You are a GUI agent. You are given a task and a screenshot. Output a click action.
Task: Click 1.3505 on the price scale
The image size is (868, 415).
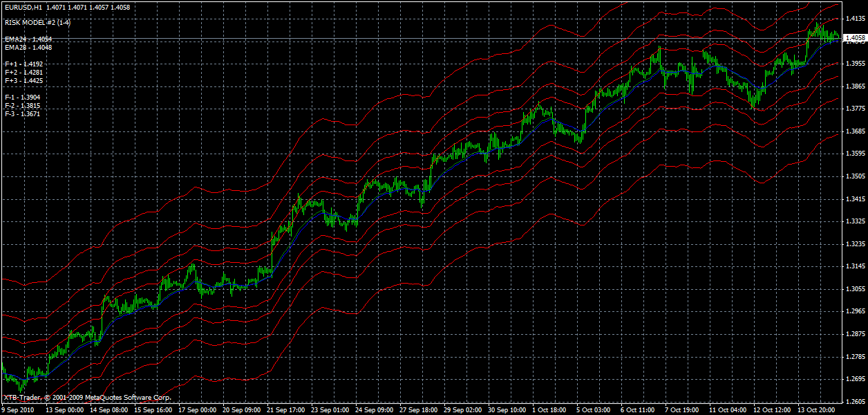click(856, 176)
